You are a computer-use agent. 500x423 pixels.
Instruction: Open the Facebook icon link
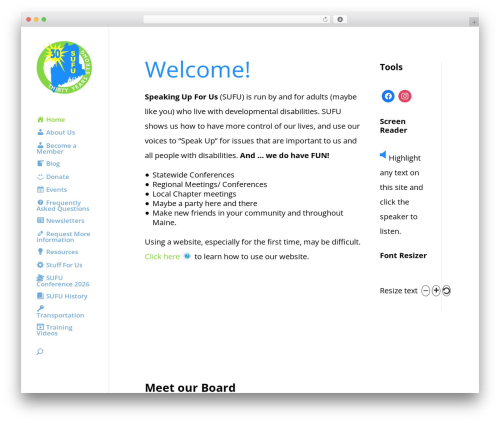point(388,96)
